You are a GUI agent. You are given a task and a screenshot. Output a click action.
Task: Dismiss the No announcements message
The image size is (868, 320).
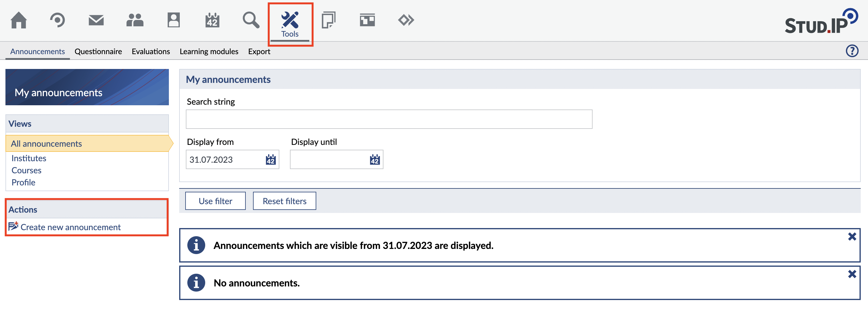pos(852,274)
